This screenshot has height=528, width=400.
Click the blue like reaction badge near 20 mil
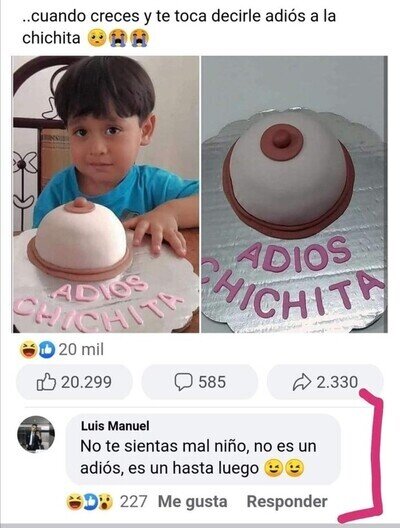[46, 350]
